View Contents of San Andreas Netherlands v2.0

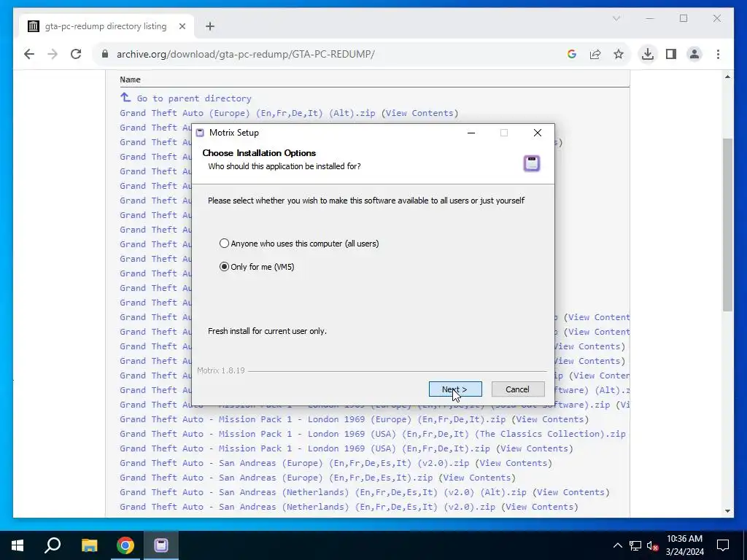coord(540,507)
